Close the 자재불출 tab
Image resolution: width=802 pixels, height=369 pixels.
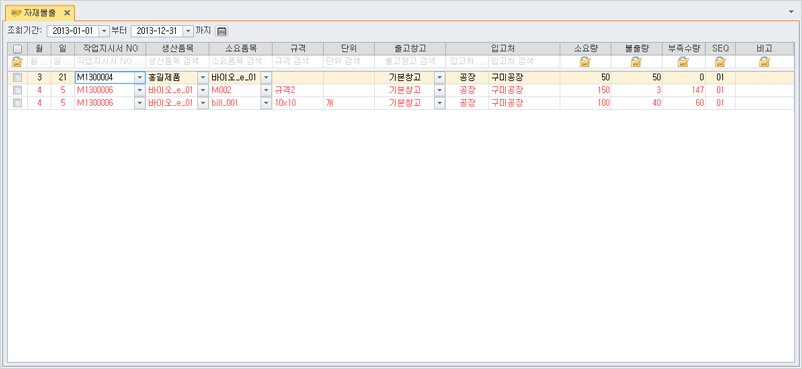(66, 12)
